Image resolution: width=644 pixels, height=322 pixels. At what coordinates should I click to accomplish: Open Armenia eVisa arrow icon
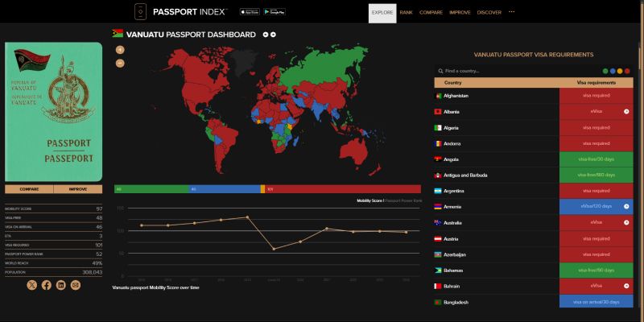point(626,206)
